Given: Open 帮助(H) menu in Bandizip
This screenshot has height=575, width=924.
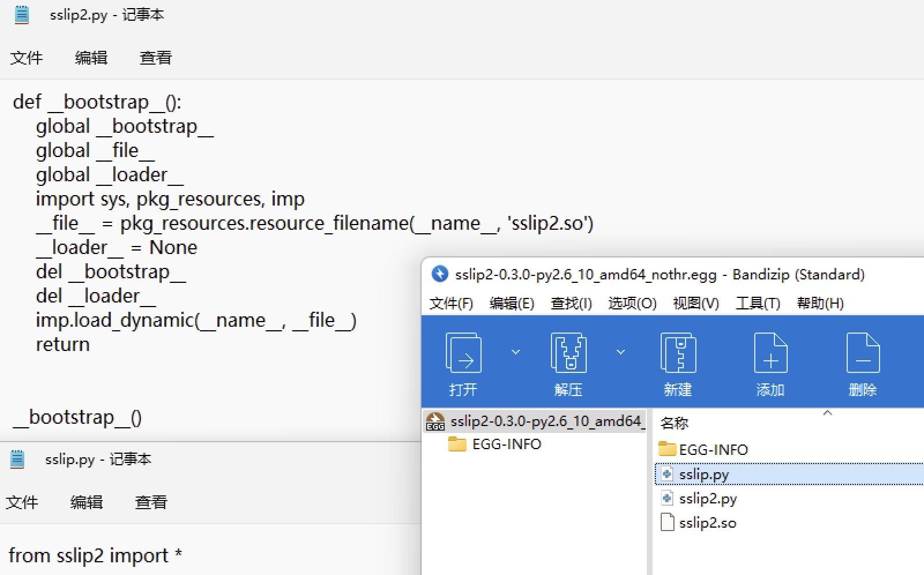Looking at the screenshot, I should [x=820, y=303].
